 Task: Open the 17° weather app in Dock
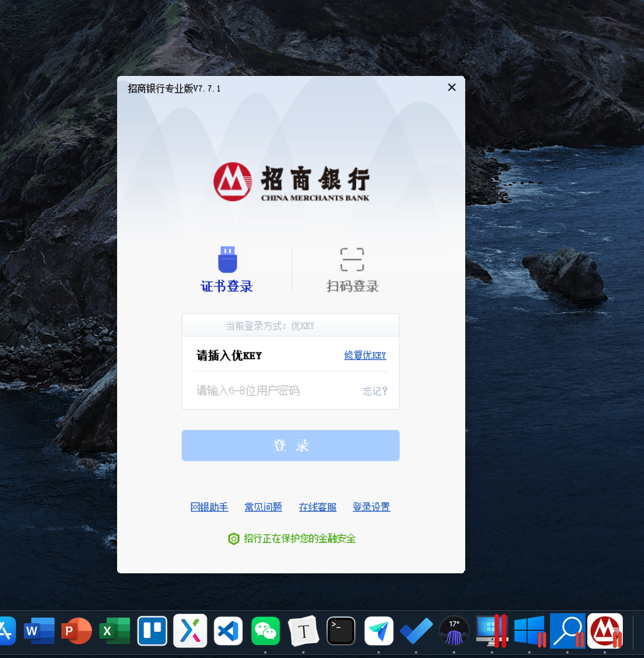(x=454, y=631)
